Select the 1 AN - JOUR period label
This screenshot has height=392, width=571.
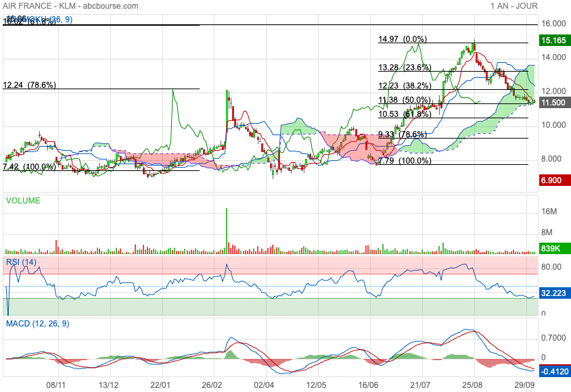coord(514,6)
